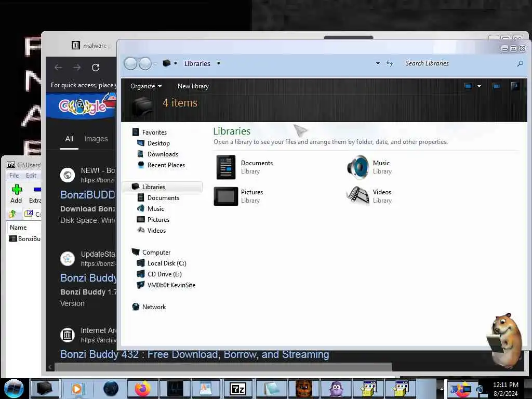532x399 pixels.
Task: Open Bonzi Buddy 432 Internet Archive link
Action: point(194,354)
